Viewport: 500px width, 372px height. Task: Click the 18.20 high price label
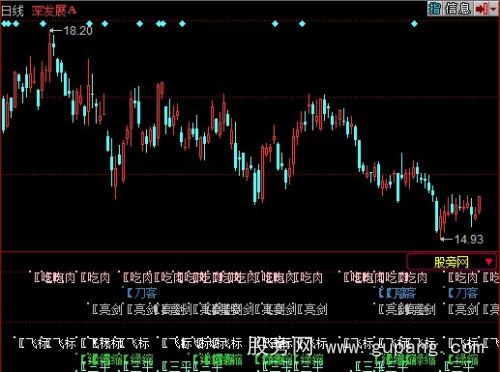(78, 31)
